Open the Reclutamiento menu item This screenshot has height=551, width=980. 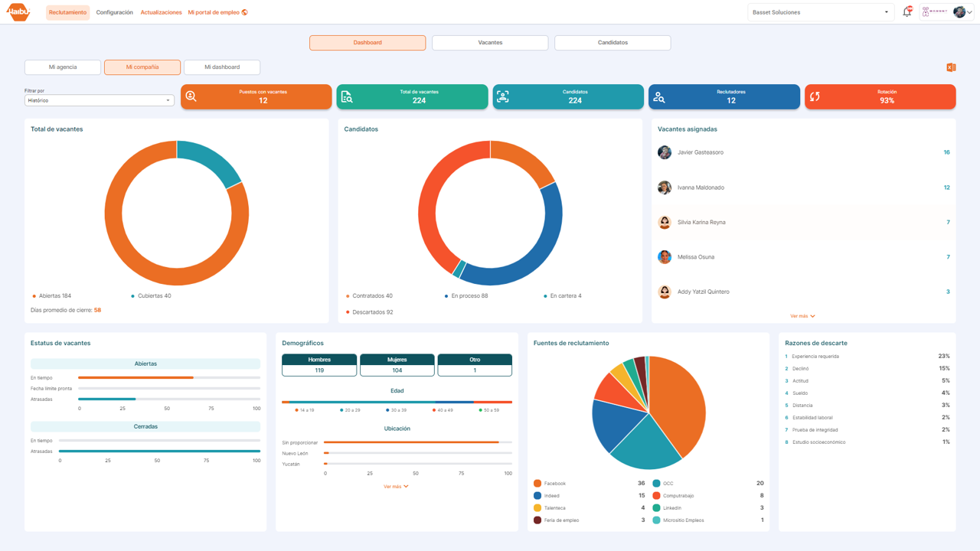(x=67, y=12)
